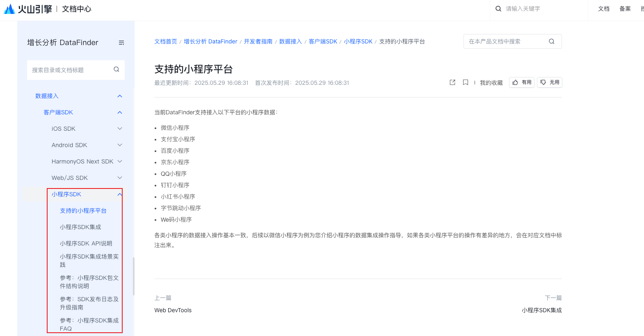
Task: Expand the HarmonyOS Next SDK chevron
Action: click(x=120, y=161)
